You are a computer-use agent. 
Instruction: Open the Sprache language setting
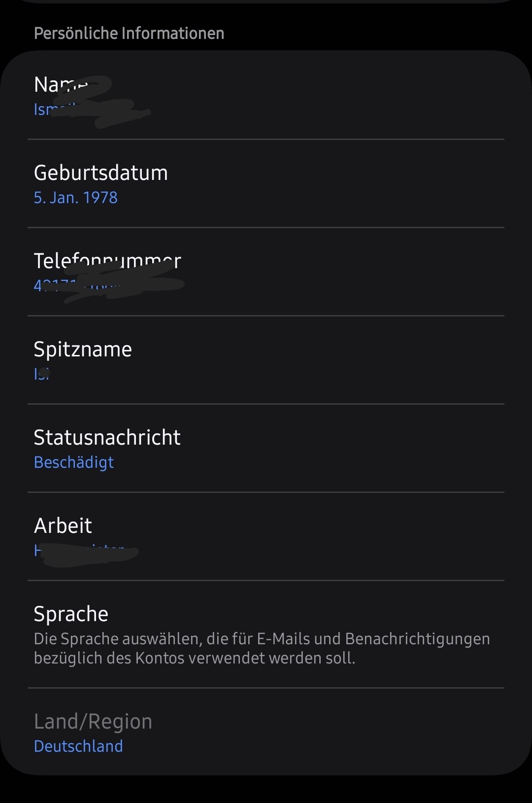click(x=266, y=634)
